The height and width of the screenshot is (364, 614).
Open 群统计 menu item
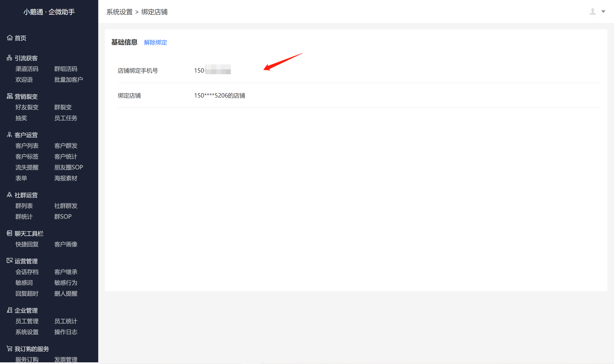(24, 217)
